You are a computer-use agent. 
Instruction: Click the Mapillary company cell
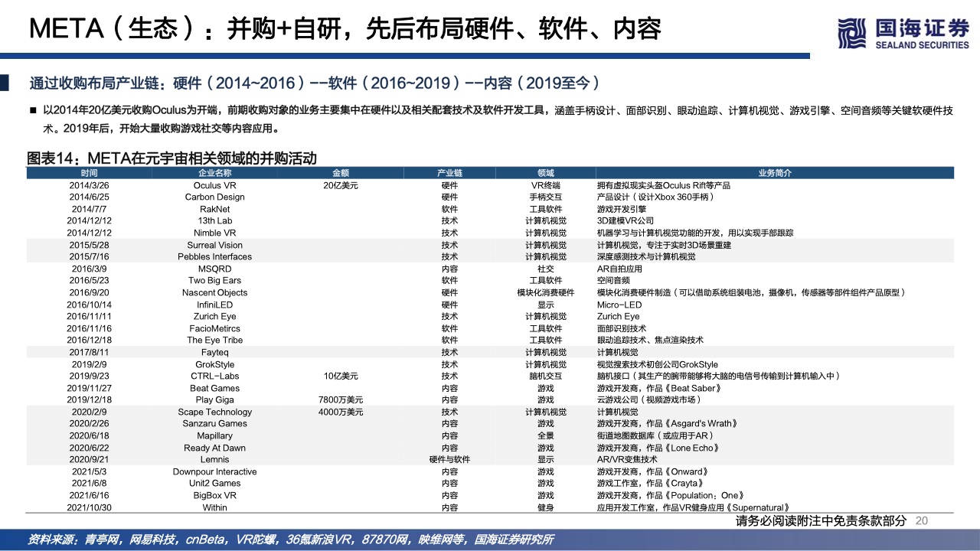tap(214, 435)
